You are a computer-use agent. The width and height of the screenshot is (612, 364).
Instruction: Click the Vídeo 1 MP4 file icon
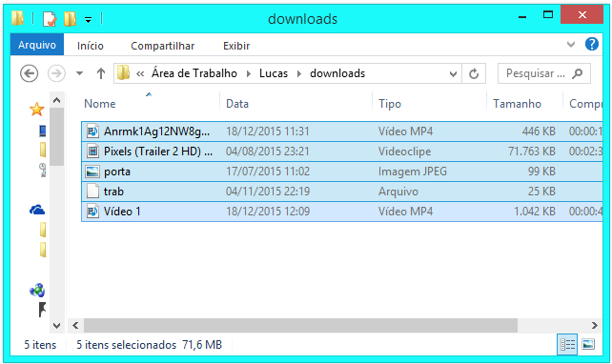click(92, 212)
